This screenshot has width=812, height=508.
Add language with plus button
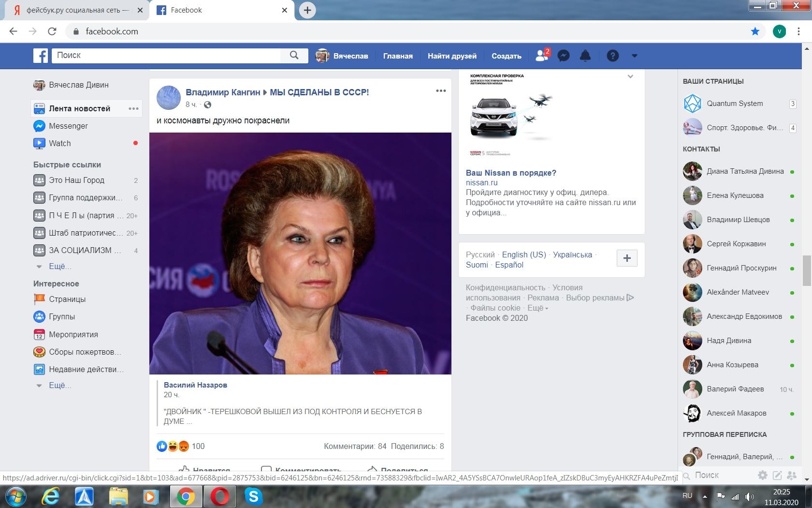coord(627,258)
